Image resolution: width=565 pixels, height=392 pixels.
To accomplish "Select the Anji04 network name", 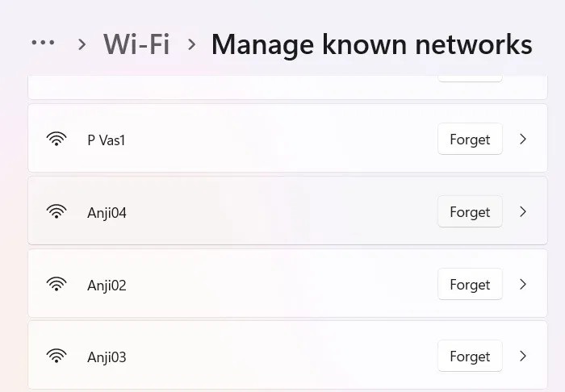I will click(x=107, y=213).
